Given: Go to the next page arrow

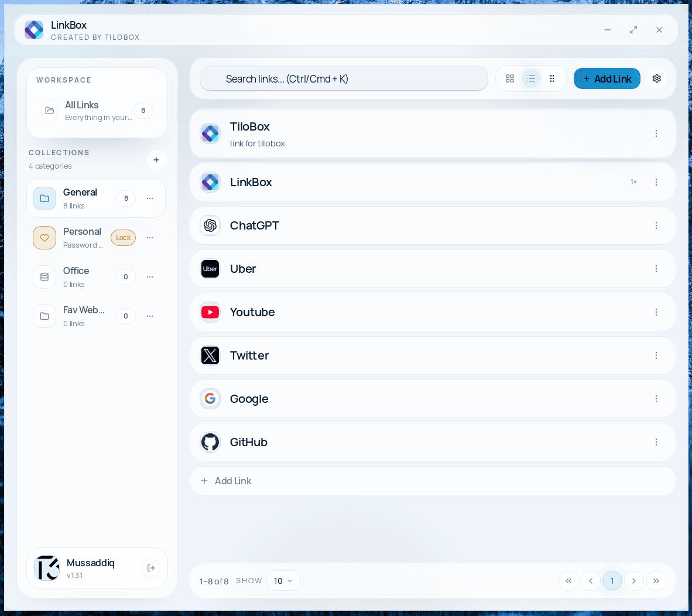Looking at the screenshot, I should click(634, 580).
